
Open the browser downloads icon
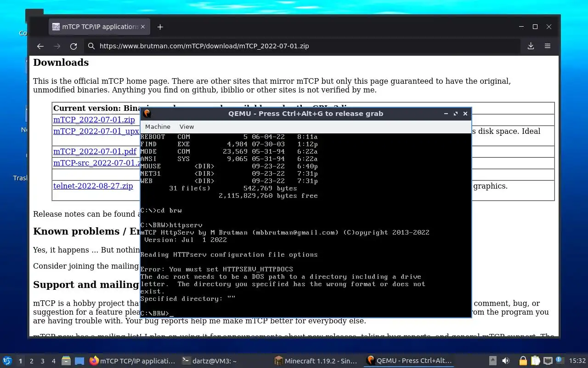click(531, 46)
